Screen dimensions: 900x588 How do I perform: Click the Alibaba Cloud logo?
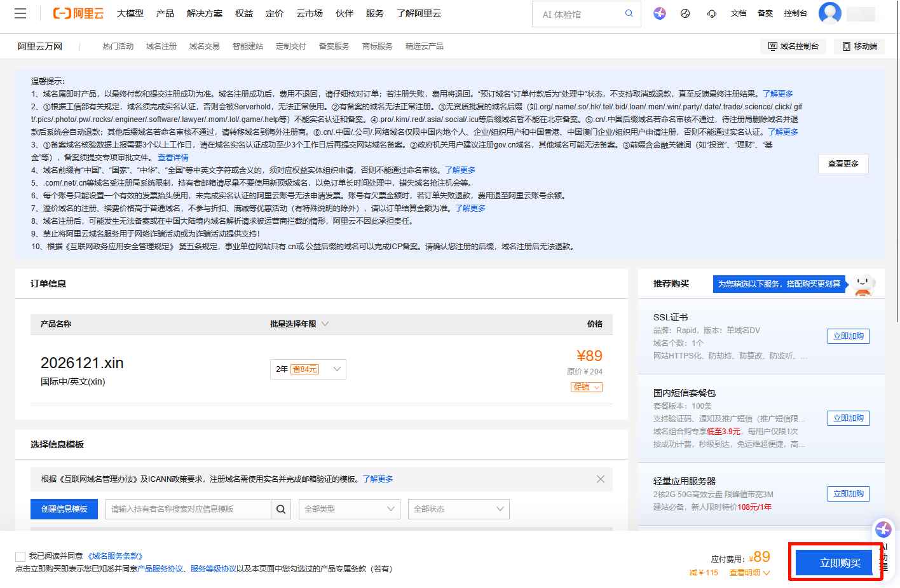(78, 13)
